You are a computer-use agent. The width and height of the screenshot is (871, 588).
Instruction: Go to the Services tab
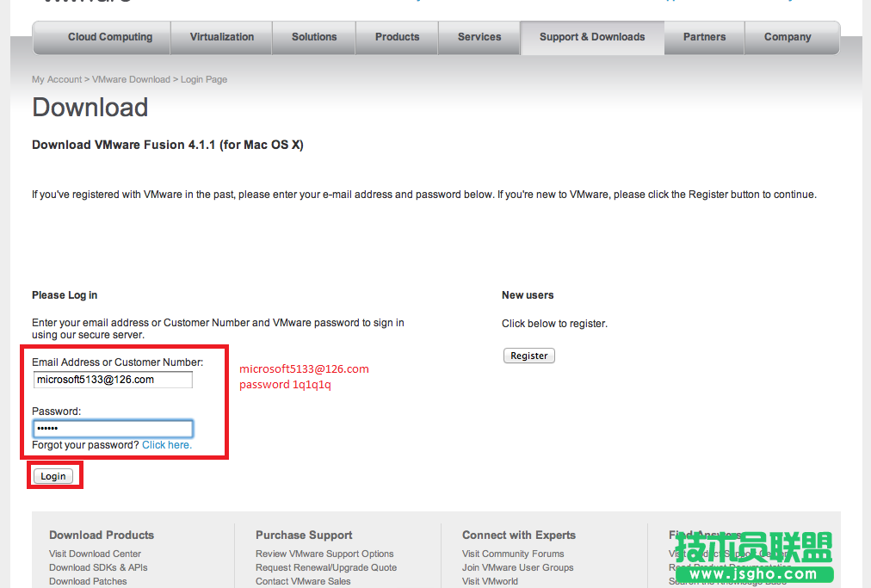click(479, 37)
